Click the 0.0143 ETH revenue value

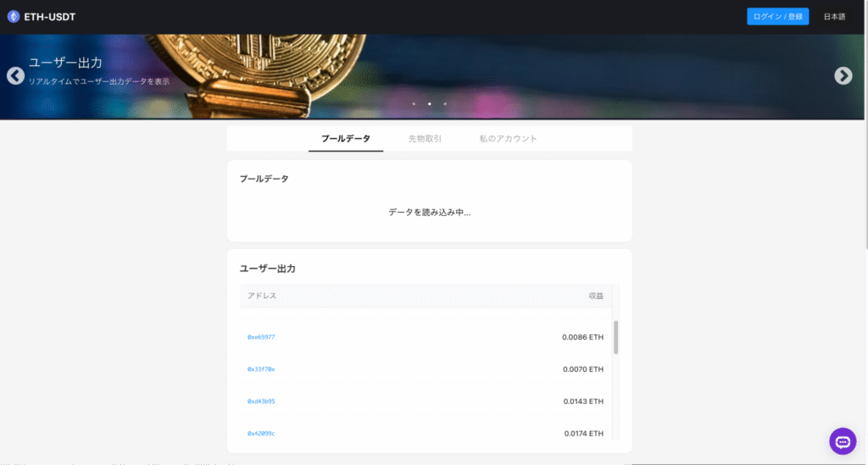[583, 401]
